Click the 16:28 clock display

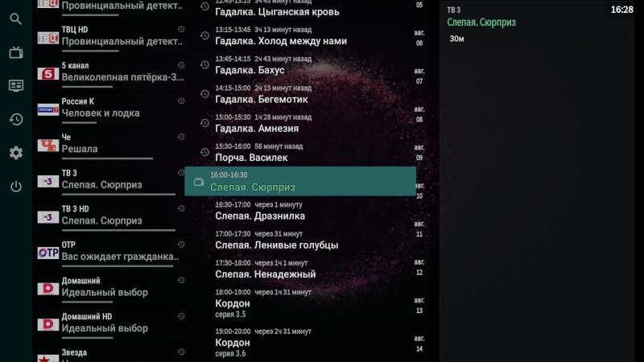(621, 10)
